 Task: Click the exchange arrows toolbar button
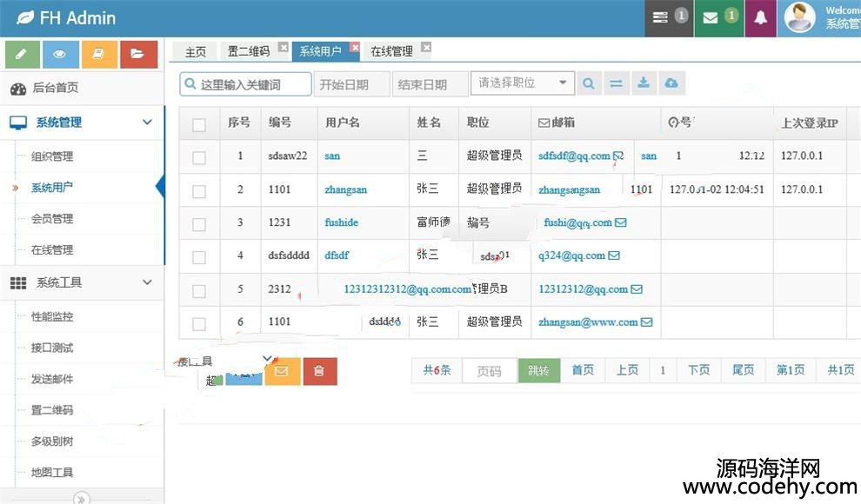pos(616,83)
